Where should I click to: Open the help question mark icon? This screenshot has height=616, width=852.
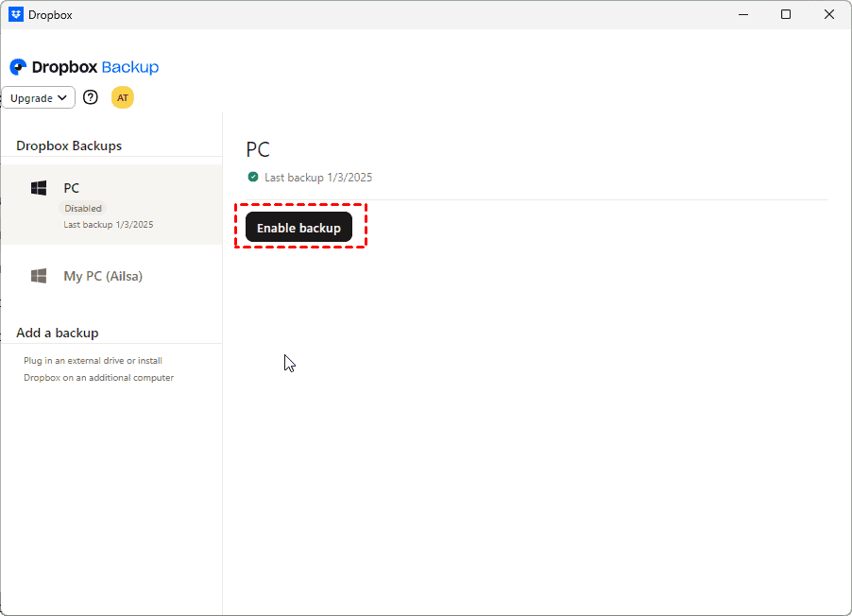click(90, 97)
